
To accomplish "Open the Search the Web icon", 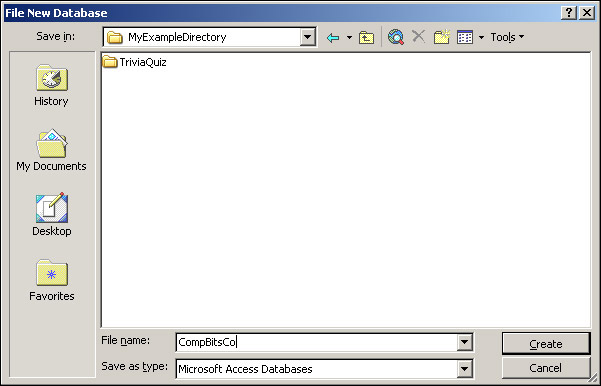I will tap(396, 37).
